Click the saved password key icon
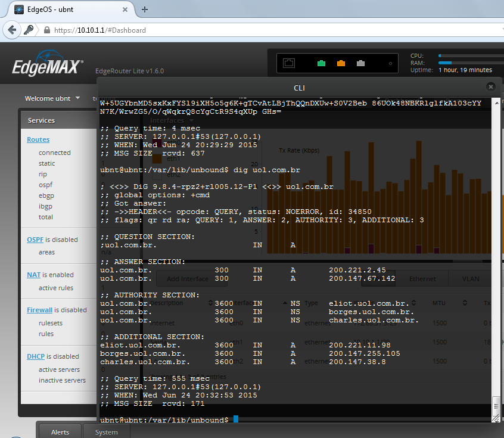This screenshot has width=504, height=438. click(x=29, y=30)
